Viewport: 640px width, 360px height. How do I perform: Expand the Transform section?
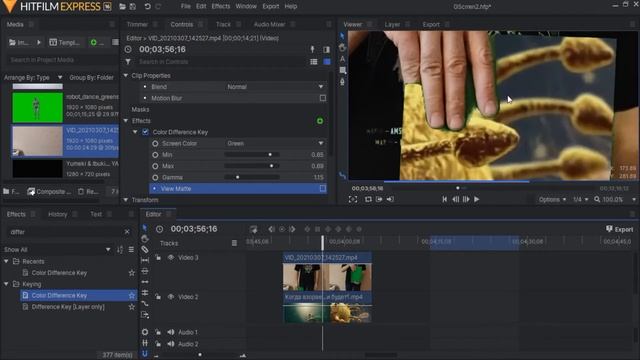tap(126, 200)
